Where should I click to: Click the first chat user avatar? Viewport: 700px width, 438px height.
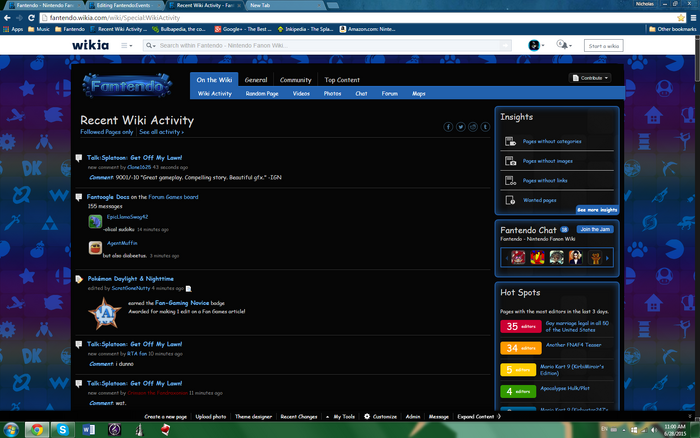518,258
